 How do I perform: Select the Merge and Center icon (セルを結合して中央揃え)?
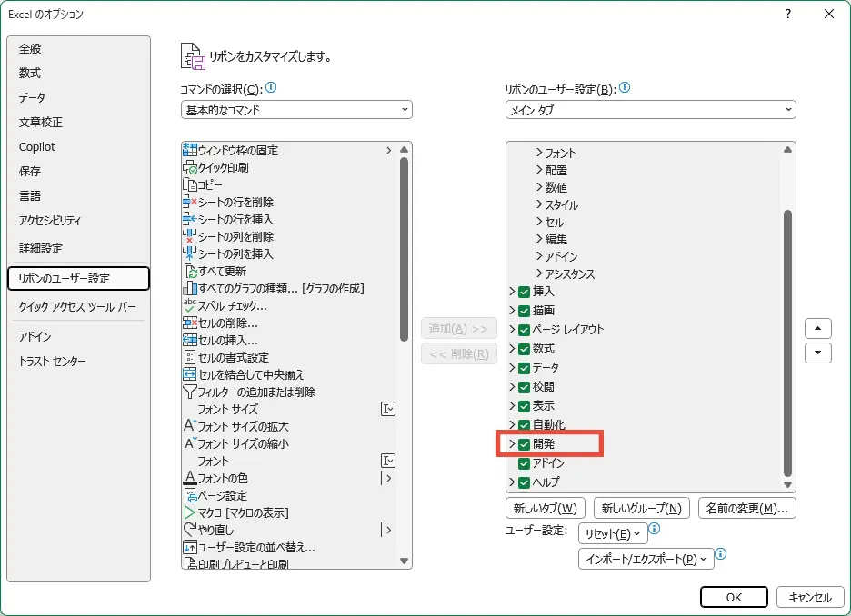pos(190,375)
